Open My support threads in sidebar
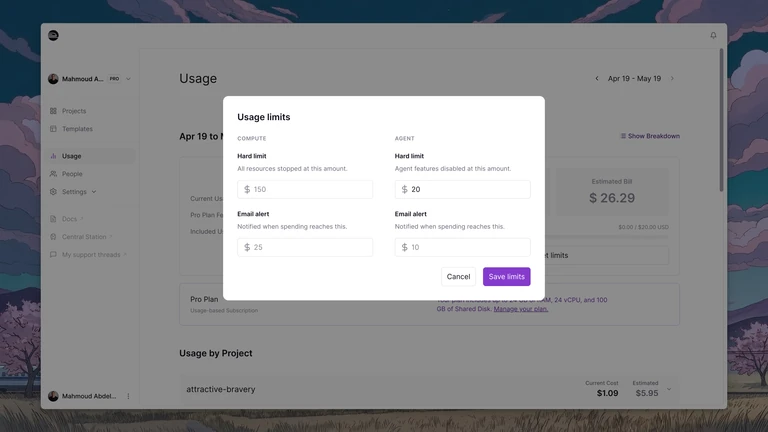This screenshot has width=768, height=432. coord(91,255)
